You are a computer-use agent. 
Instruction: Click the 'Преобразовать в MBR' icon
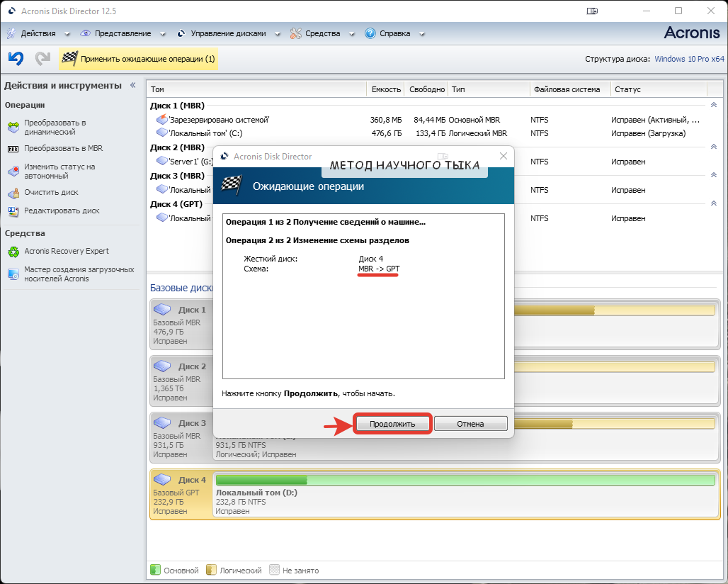click(13, 149)
